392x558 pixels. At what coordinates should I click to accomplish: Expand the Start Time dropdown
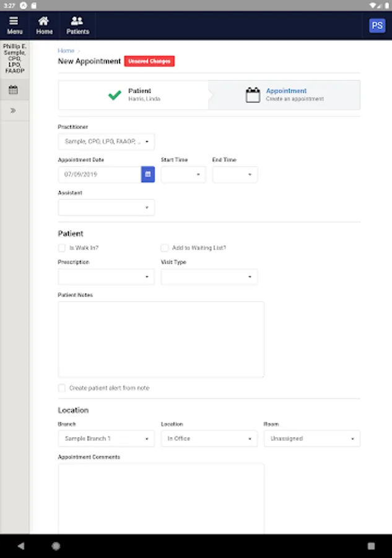(x=183, y=175)
